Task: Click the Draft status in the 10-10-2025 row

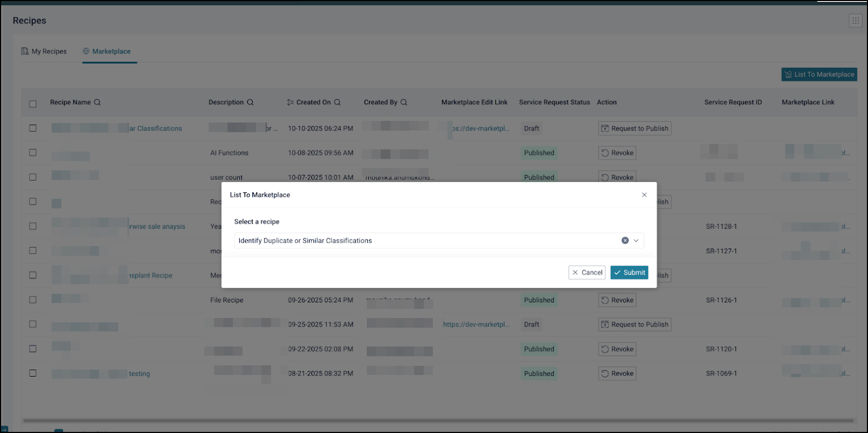Action: pyautogui.click(x=532, y=128)
